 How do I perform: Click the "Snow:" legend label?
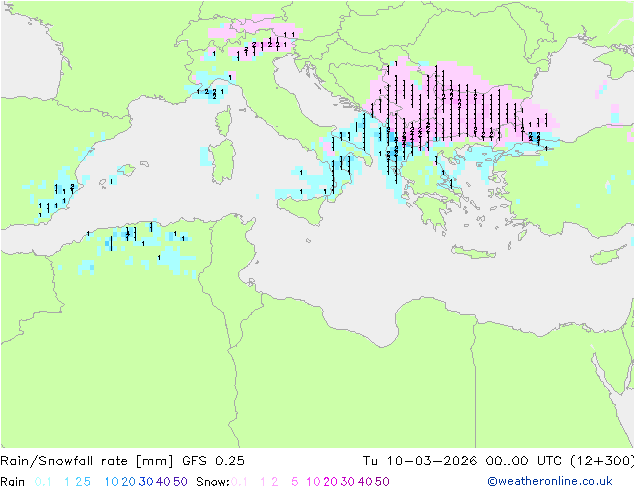[x=213, y=482]
